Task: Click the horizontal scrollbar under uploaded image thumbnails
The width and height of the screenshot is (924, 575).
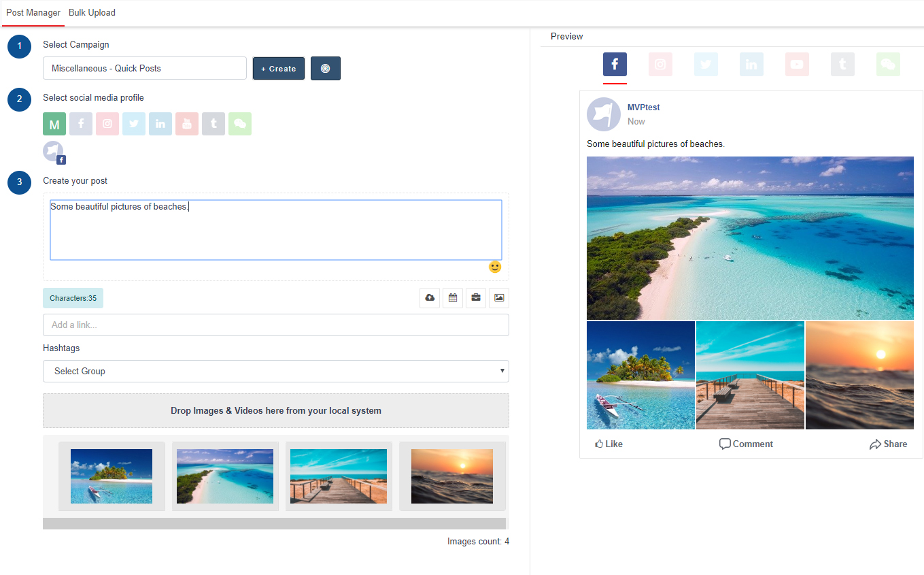Action: click(x=274, y=523)
